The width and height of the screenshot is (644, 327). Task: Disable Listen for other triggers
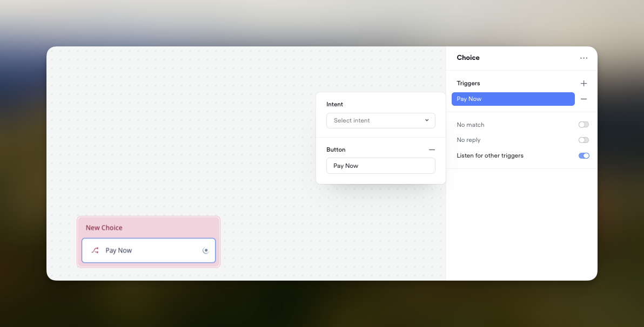click(x=583, y=155)
